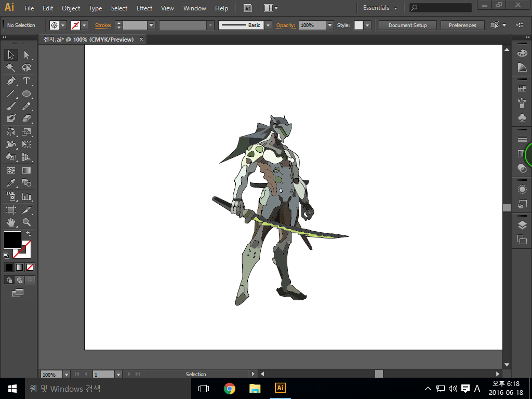Open the Effect menu
532x399 pixels.
click(x=144, y=8)
